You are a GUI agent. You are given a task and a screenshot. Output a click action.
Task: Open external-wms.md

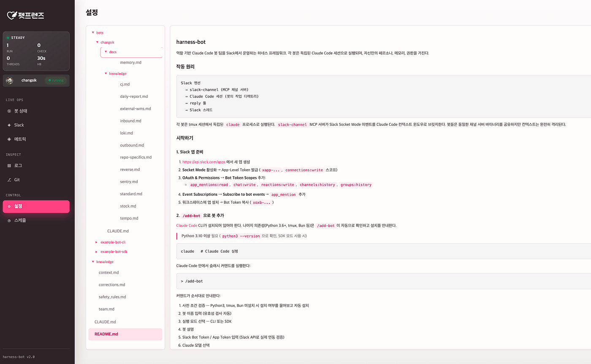click(x=136, y=109)
